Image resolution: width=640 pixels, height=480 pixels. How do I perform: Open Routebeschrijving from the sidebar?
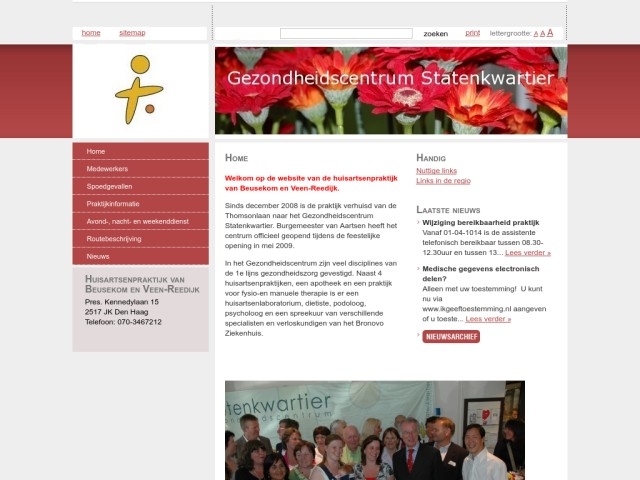click(140, 239)
